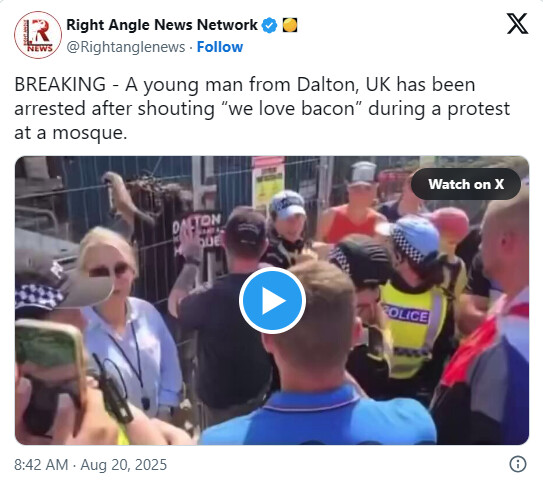The height and width of the screenshot is (483, 543).
Task: Click the Dalton mosque sign in video
Action: click(197, 233)
